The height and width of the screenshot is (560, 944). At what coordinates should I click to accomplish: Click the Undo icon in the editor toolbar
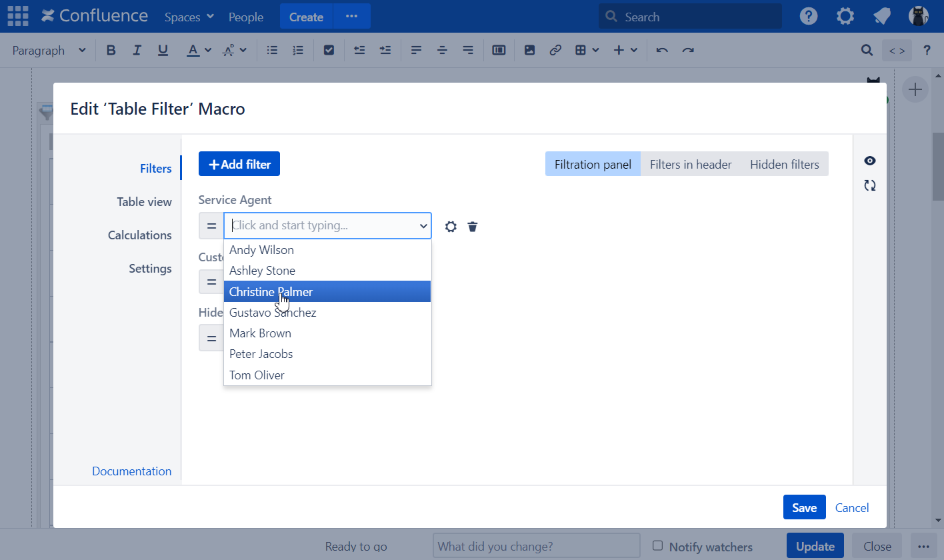coord(661,50)
